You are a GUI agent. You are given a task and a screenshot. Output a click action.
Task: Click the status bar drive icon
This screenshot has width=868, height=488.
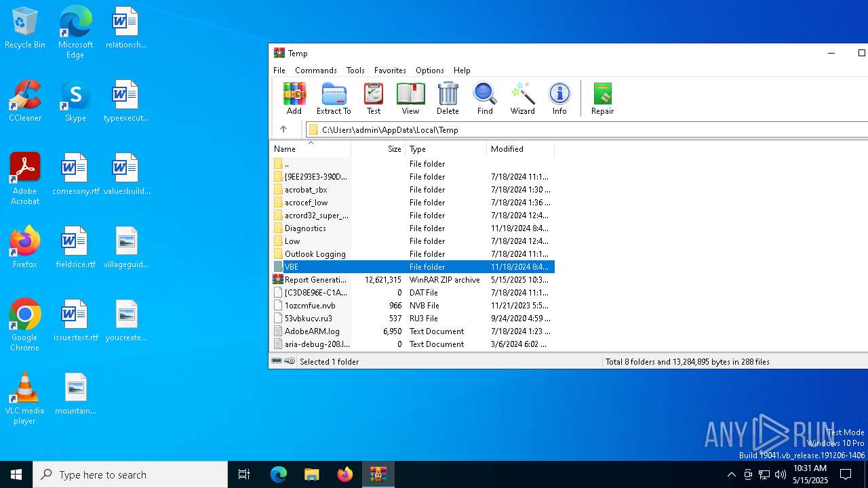click(x=277, y=361)
